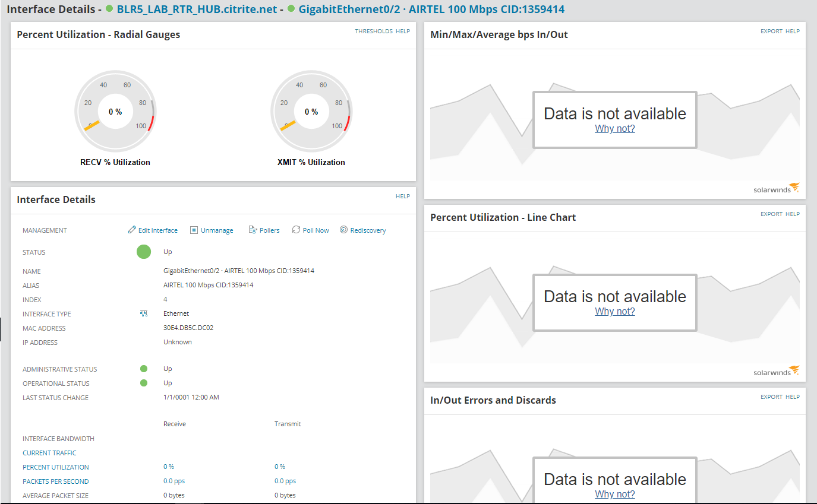This screenshot has height=504, width=817.
Task: Click the large green Status indicator
Action: click(144, 252)
